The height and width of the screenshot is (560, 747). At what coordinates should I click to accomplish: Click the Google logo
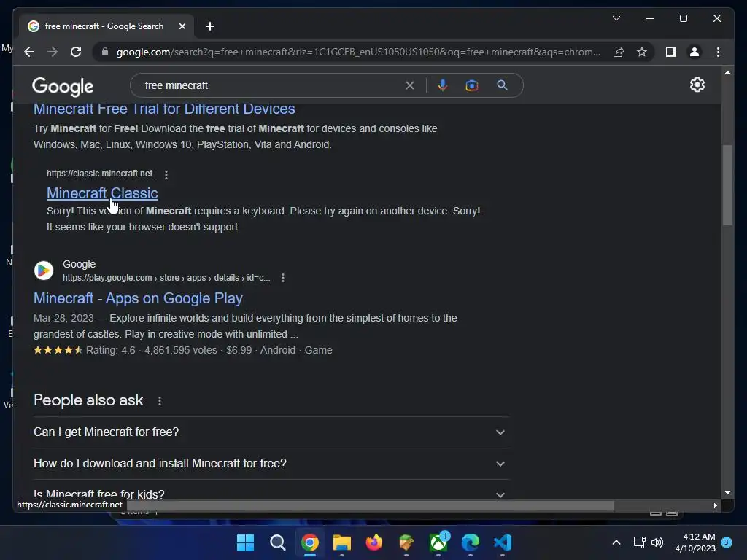63,86
